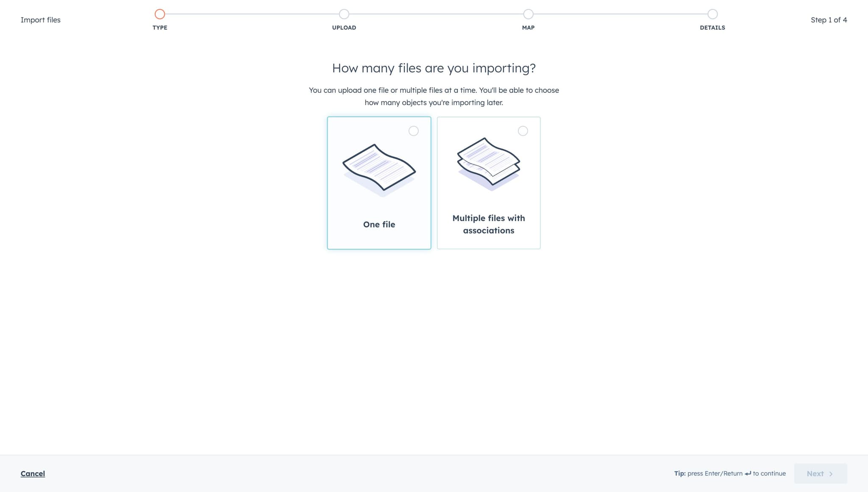This screenshot has height=492, width=868.
Task: Select the active TYPE step circle
Action: [x=160, y=14]
